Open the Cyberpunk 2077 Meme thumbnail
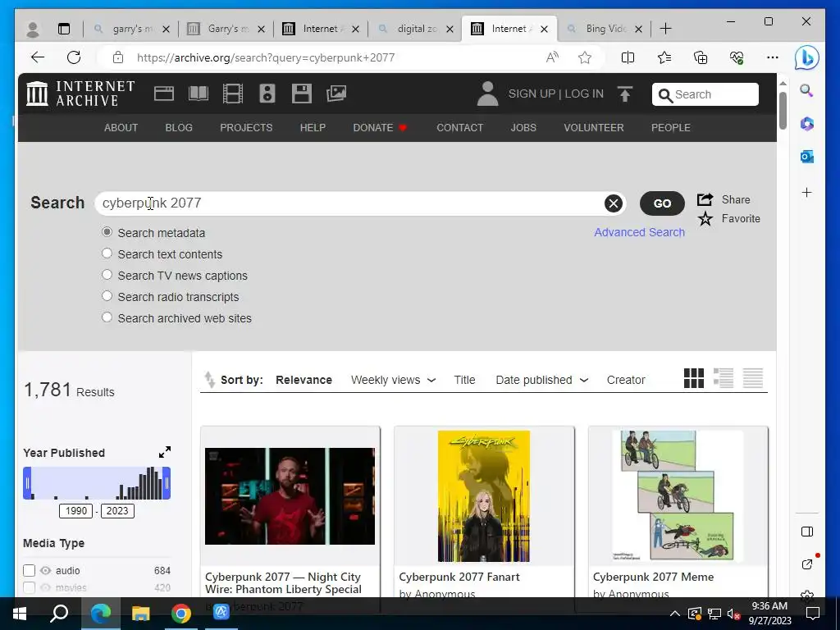 pyautogui.click(x=678, y=496)
